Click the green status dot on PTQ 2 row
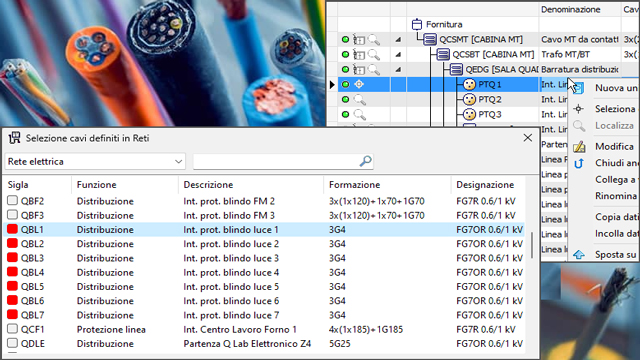The image size is (640, 360). [345, 99]
